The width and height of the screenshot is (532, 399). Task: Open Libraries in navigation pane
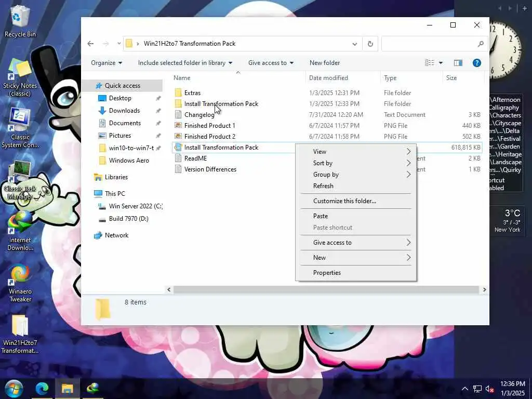[116, 177]
